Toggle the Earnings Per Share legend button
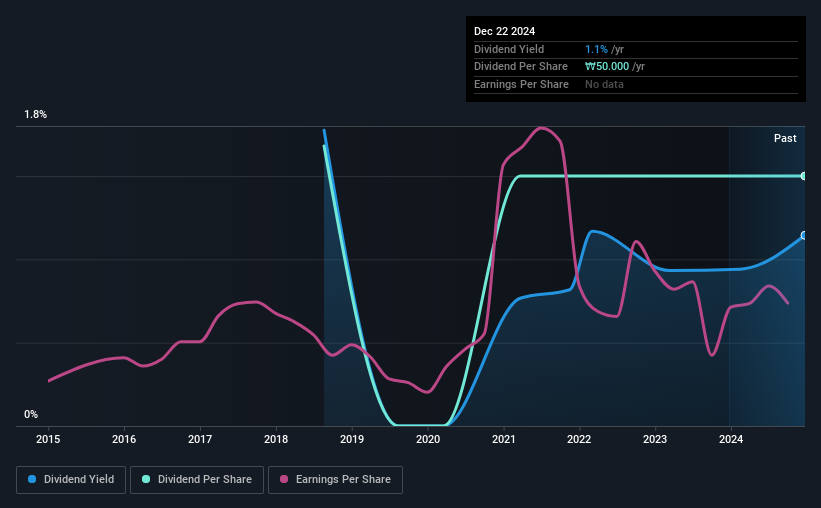 tap(335, 479)
